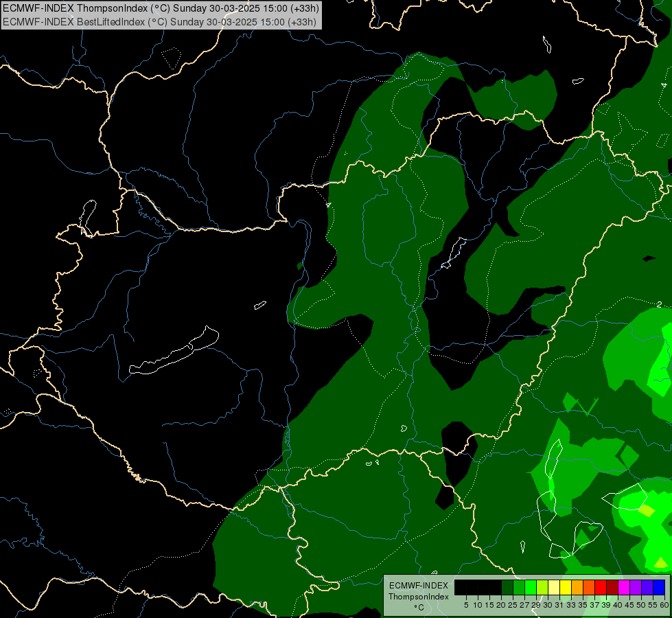Click the long Lake Balaton outline on map
Viewport: 672px width, 618px height.
[x=174, y=351]
